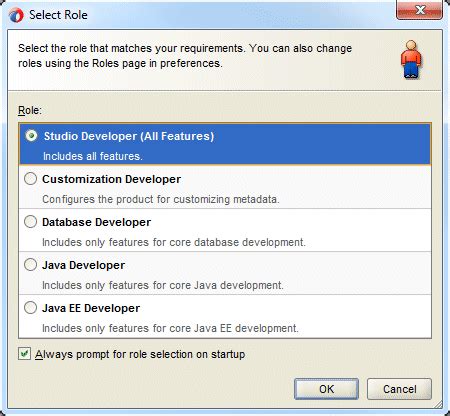Click the JDeveloper logo in the title bar
This screenshot has width=450, height=416.
point(16,15)
